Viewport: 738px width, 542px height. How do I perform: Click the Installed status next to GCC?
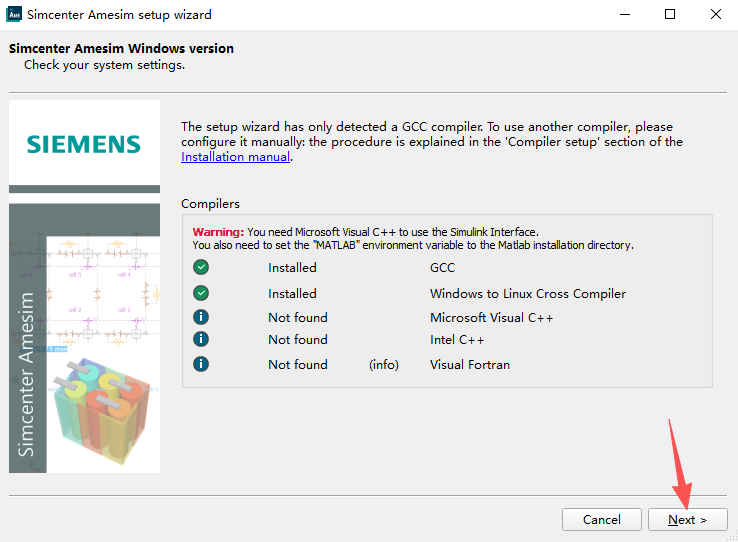(292, 268)
